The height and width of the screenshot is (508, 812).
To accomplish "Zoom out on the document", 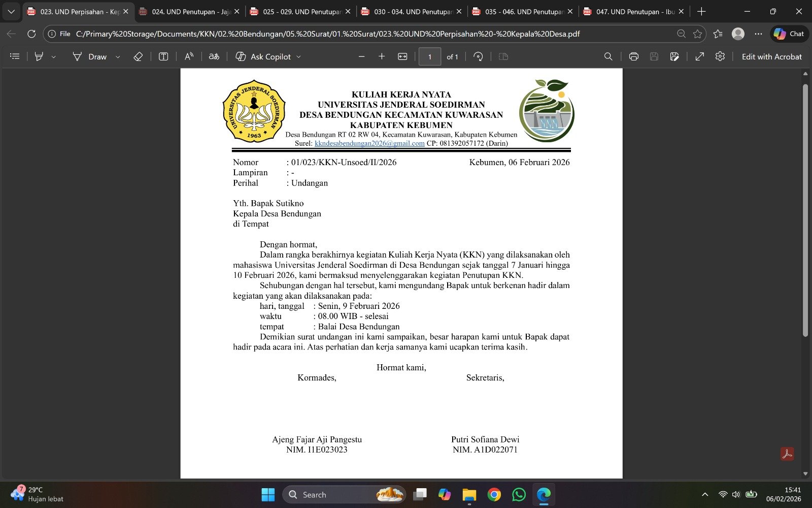I will tap(361, 56).
